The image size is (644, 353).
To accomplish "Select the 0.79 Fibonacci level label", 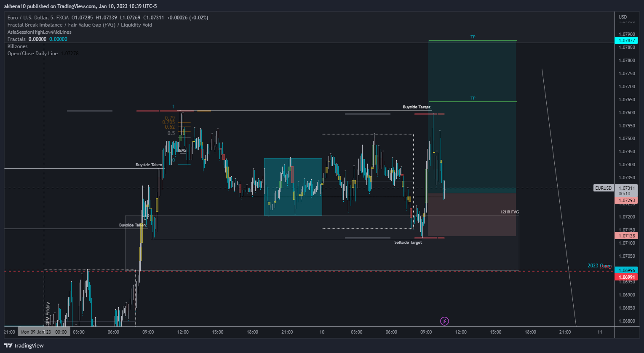I will (170, 118).
